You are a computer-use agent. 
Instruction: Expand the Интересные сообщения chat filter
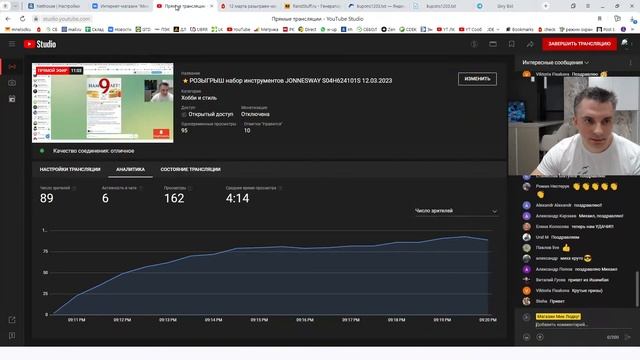tap(556, 62)
